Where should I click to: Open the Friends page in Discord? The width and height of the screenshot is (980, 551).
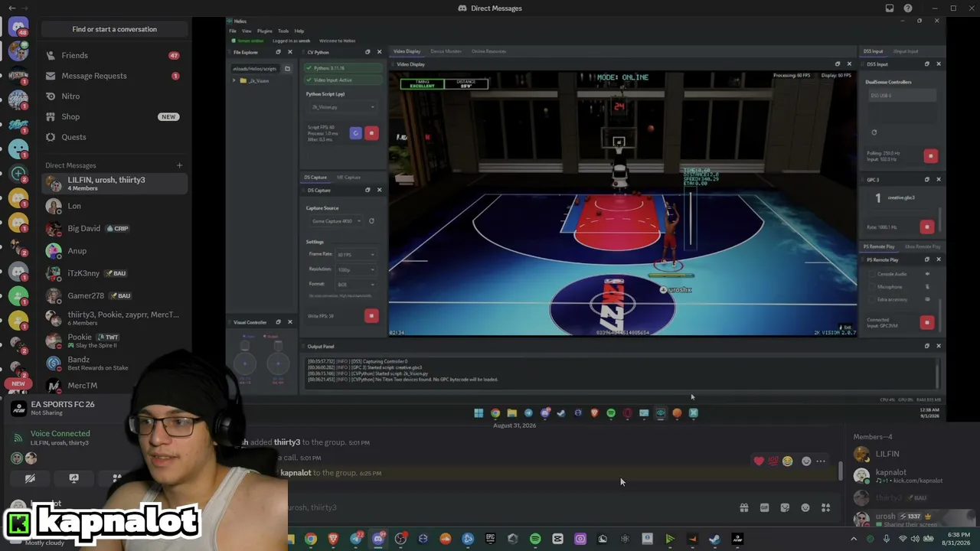click(115, 55)
